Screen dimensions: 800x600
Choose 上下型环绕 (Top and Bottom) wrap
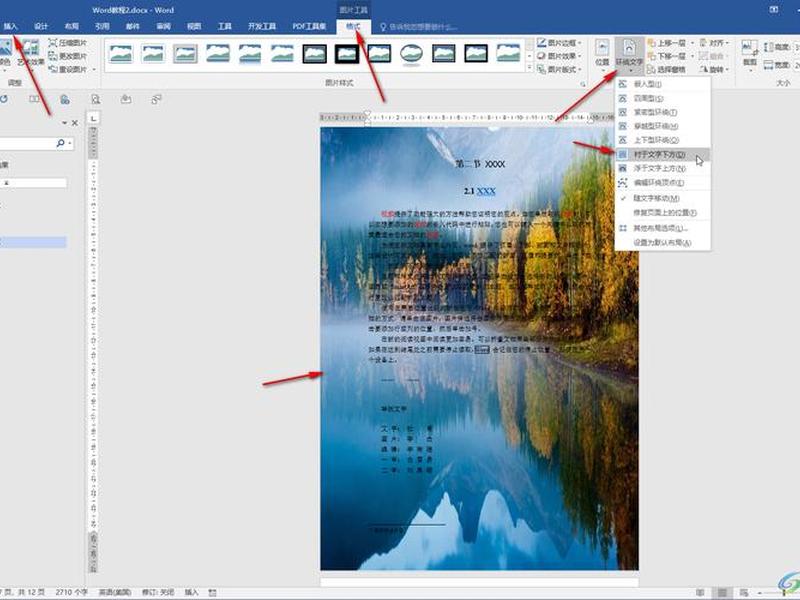663,140
